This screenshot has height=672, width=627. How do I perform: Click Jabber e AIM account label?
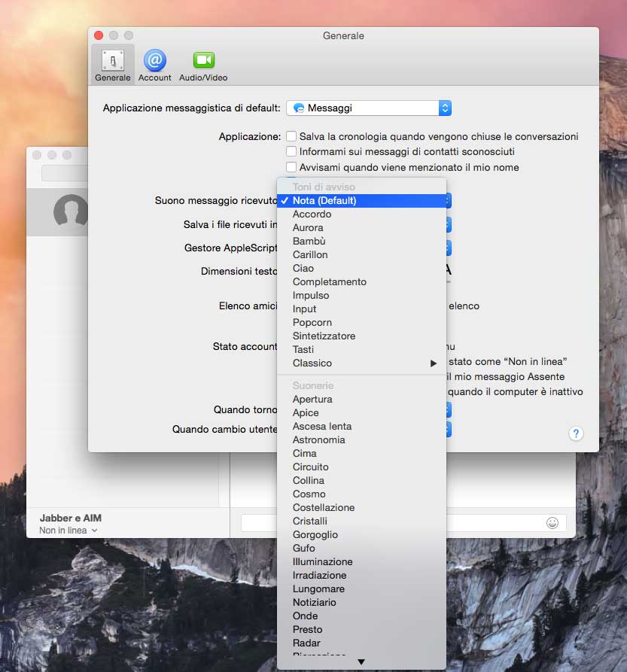point(71,518)
